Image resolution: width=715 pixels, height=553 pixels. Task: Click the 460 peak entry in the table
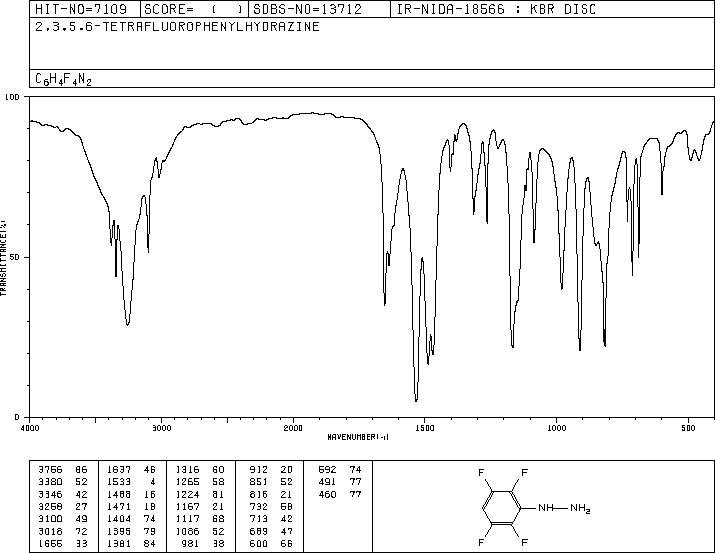coord(340,494)
